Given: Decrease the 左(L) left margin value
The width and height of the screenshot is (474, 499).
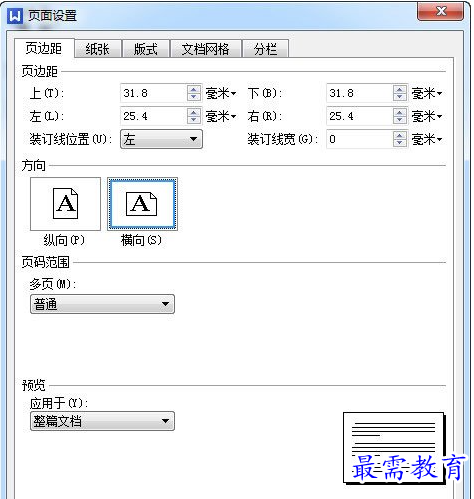Looking at the screenshot, I should click(x=194, y=120).
